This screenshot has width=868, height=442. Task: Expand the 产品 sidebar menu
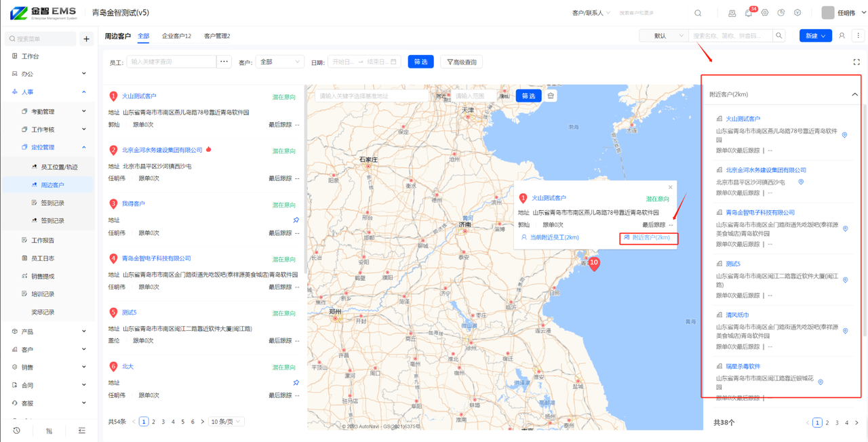[x=84, y=331]
